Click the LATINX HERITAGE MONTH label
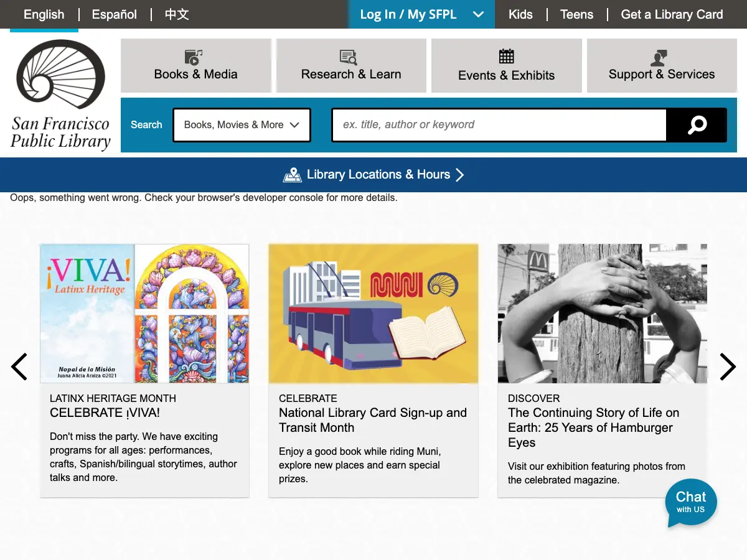Image resolution: width=747 pixels, height=560 pixels. (x=113, y=398)
